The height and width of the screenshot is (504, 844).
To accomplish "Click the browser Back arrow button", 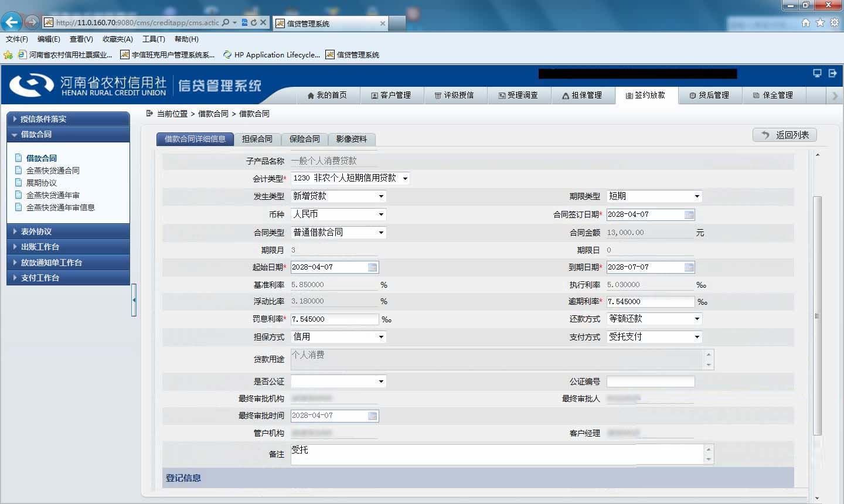I will (11, 22).
